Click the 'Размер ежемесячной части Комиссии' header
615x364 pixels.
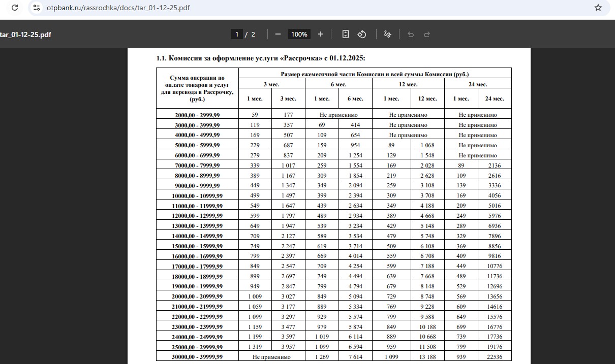[375, 74]
